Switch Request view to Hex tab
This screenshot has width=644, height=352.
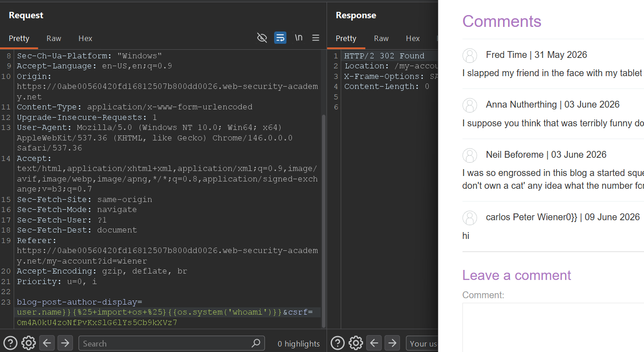pos(85,38)
